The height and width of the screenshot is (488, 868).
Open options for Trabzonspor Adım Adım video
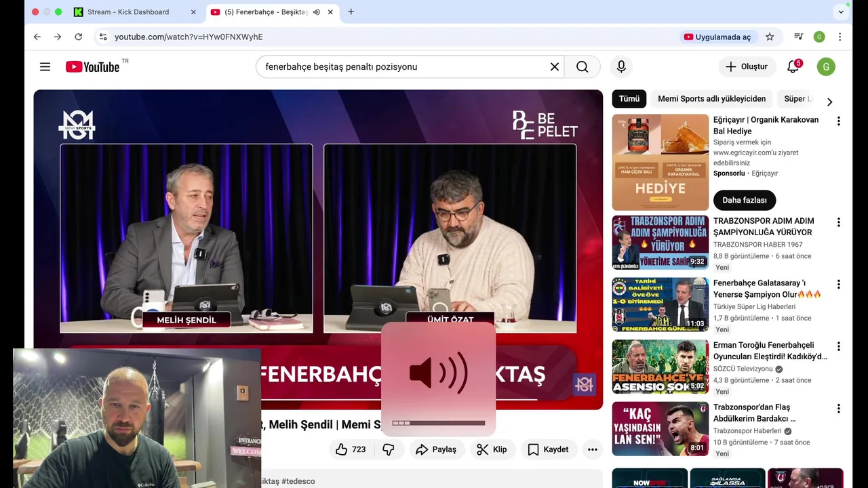coord(838,222)
